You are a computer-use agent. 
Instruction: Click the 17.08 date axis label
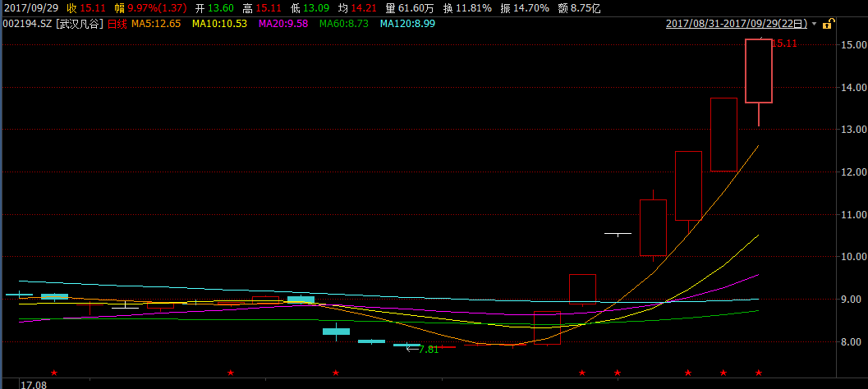pos(33,384)
